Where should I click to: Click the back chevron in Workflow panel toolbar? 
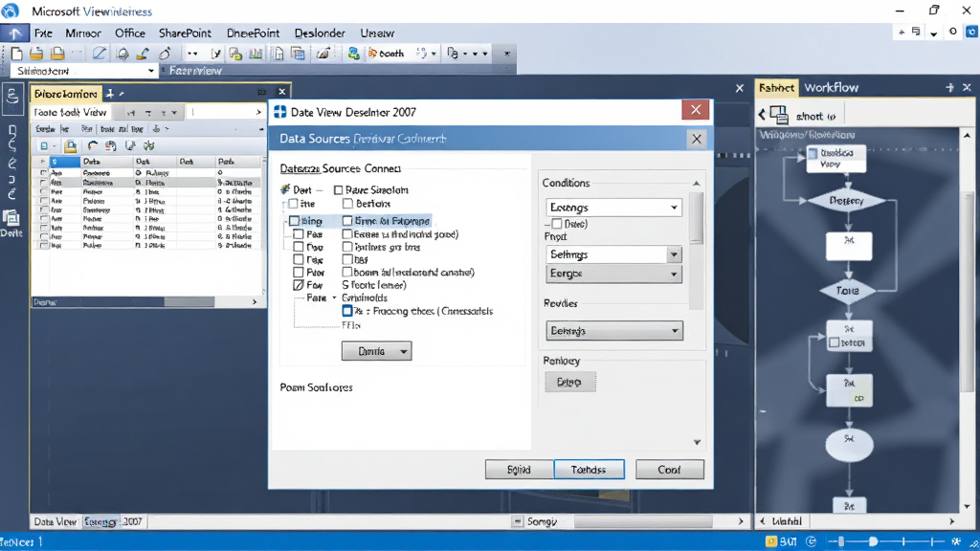click(x=762, y=115)
